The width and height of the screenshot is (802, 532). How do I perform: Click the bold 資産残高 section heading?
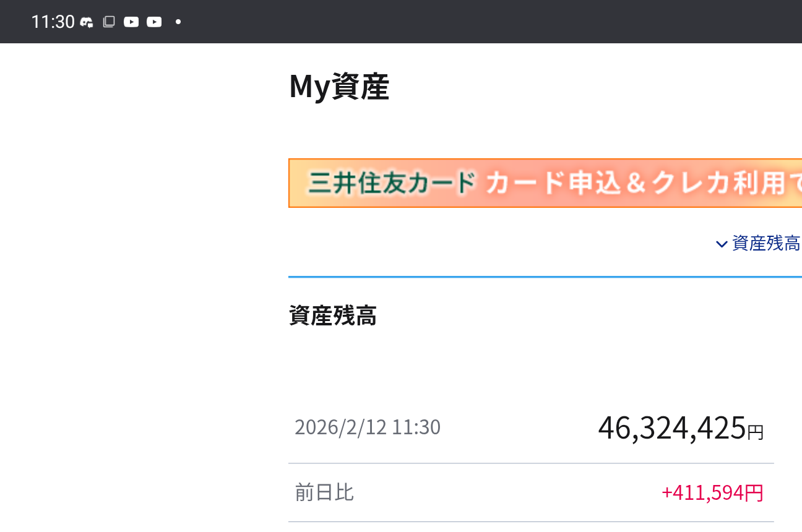click(x=333, y=316)
